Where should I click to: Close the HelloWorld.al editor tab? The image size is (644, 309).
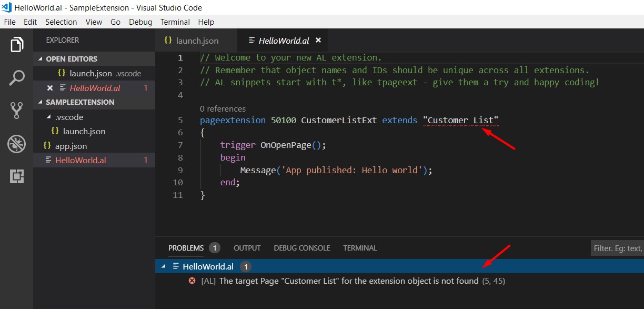click(318, 39)
